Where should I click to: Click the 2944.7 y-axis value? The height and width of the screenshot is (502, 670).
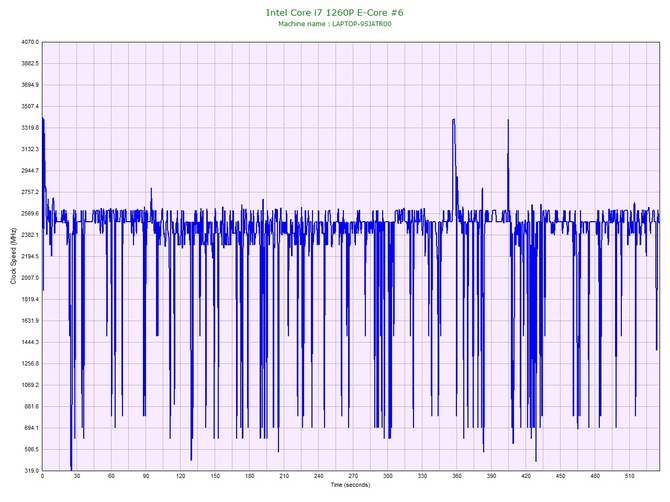tap(30, 170)
